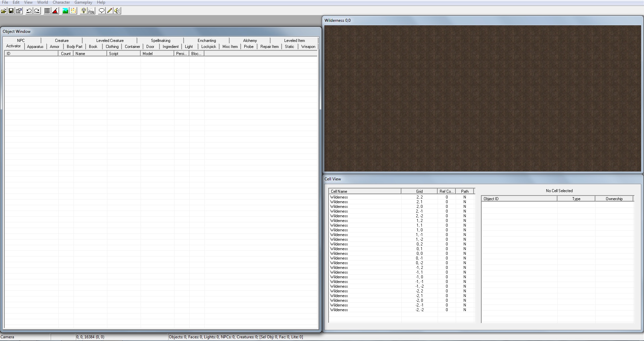
Task: Open the sound editor speaker icon
Action: (117, 11)
